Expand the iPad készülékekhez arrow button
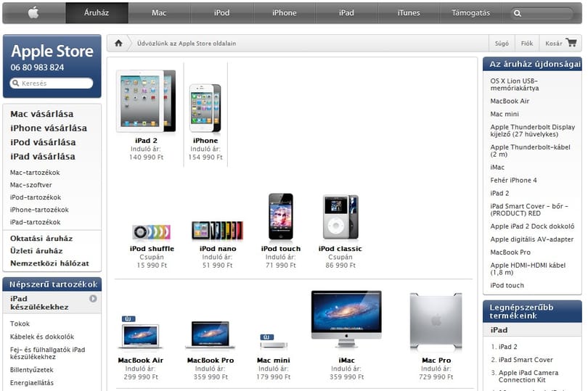Screen dimensions: 588x391 pos(93,298)
